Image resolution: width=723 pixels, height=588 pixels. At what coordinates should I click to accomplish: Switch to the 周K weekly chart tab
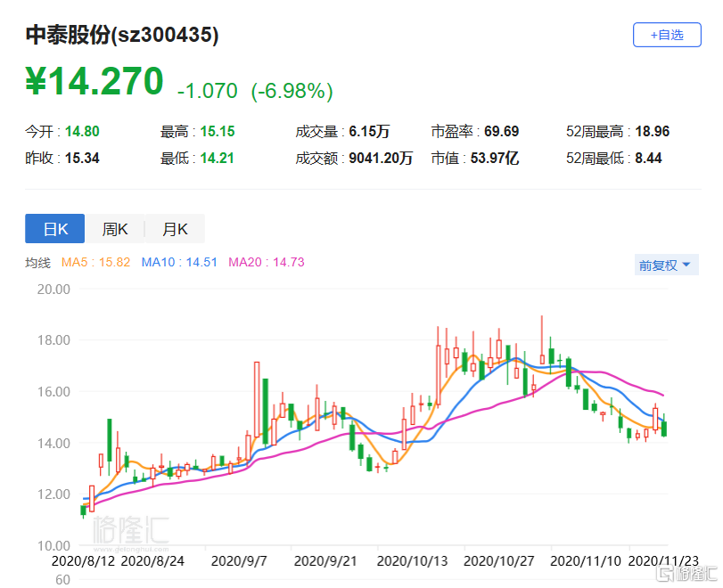click(115, 229)
